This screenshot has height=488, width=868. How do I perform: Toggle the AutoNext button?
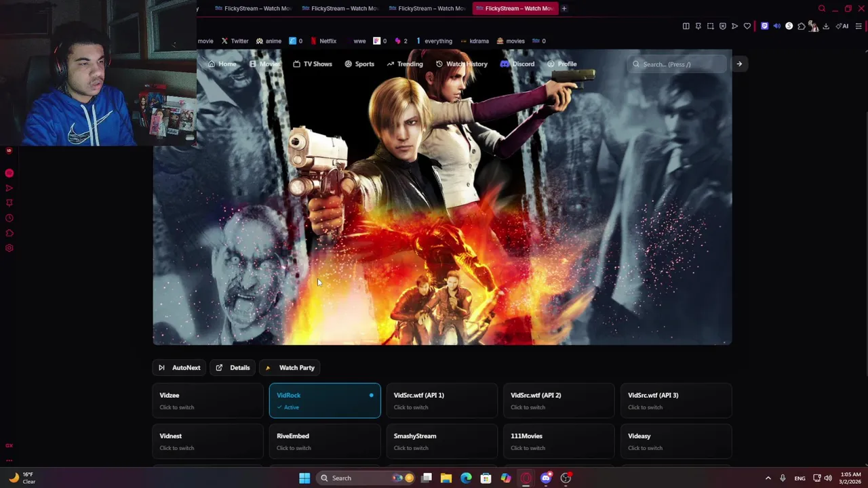click(x=180, y=367)
